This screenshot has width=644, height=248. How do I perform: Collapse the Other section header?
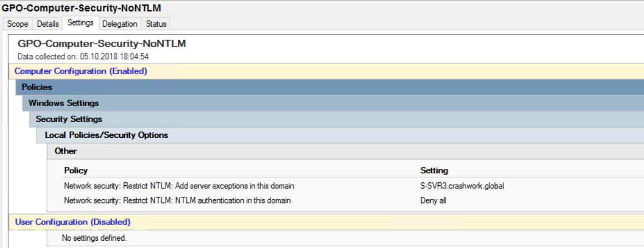(x=66, y=151)
